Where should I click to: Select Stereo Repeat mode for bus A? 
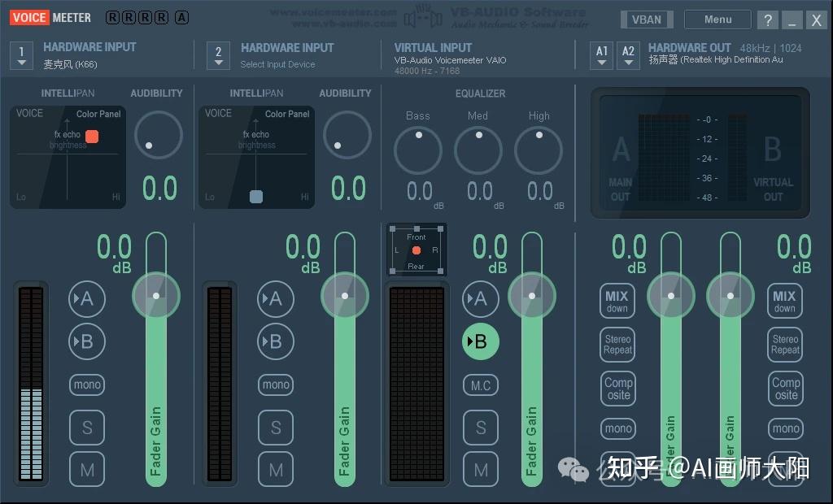click(618, 345)
